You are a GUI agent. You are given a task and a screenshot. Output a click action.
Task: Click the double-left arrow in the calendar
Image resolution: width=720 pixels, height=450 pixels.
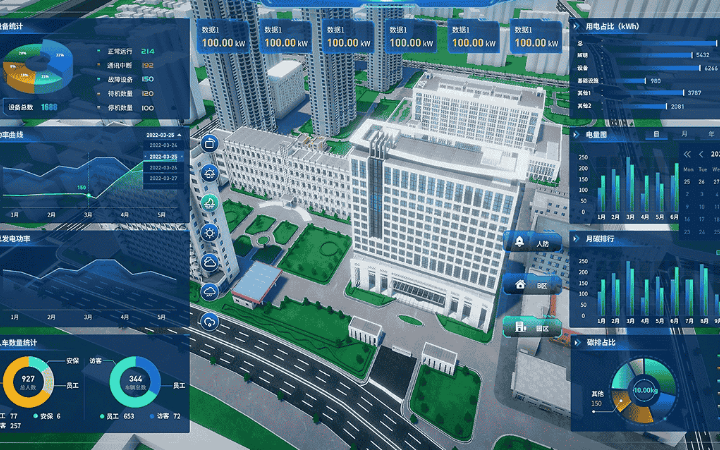click(688, 154)
